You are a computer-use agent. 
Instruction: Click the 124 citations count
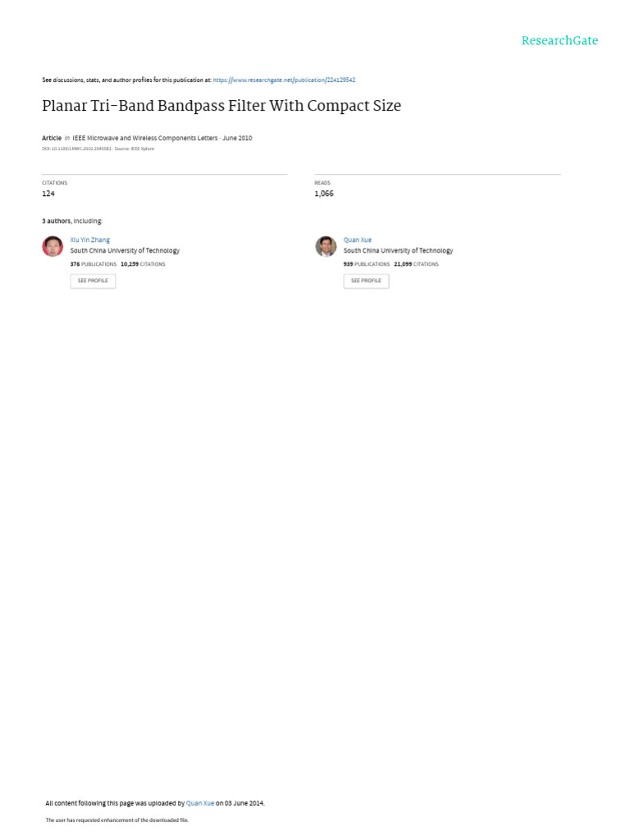48,194
